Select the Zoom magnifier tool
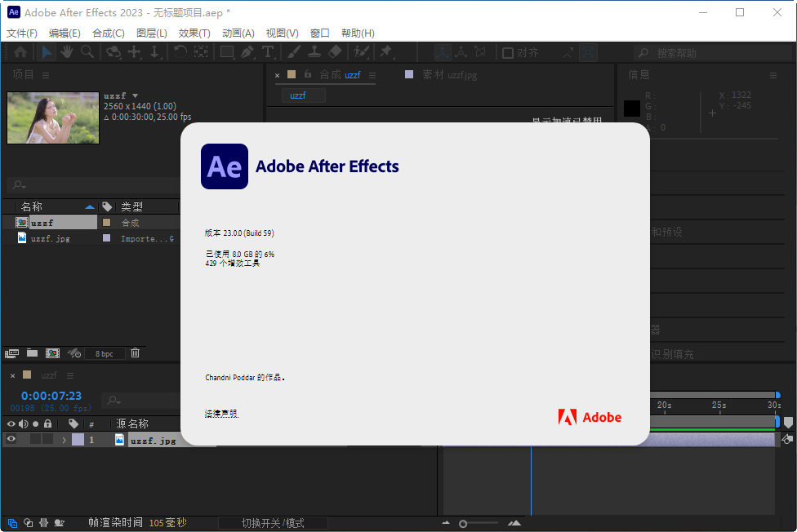This screenshot has height=532, width=797. point(87,52)
